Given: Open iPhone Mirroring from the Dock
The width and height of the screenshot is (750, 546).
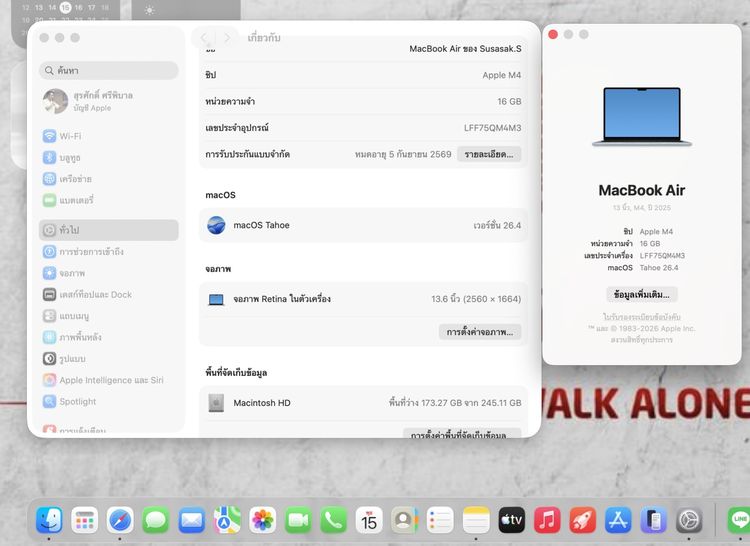Looking at the screenshot, I should pyautogui.click(x=654, y=520).
